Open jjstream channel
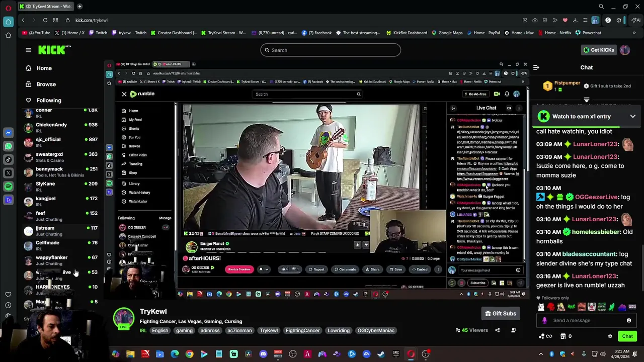 [61, 230]
